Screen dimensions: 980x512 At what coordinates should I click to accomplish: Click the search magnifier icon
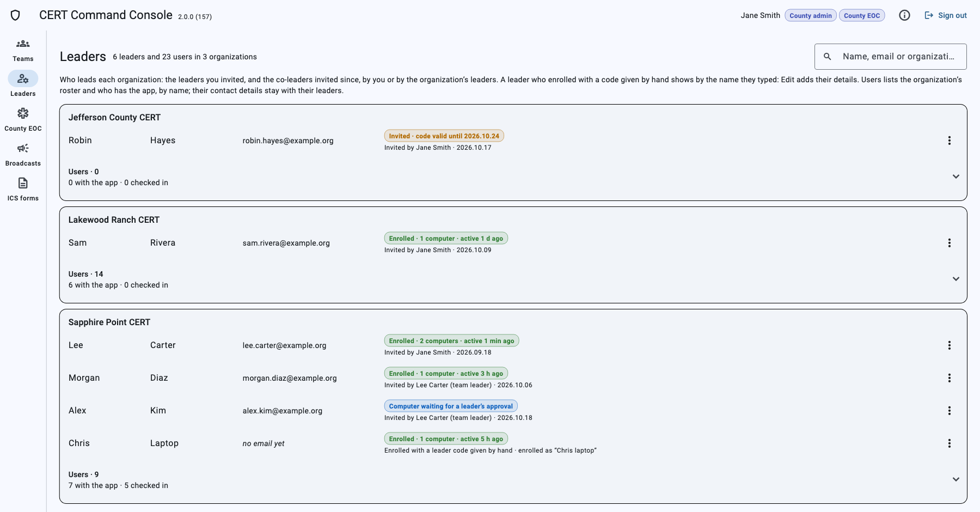[x=828, y=57]
